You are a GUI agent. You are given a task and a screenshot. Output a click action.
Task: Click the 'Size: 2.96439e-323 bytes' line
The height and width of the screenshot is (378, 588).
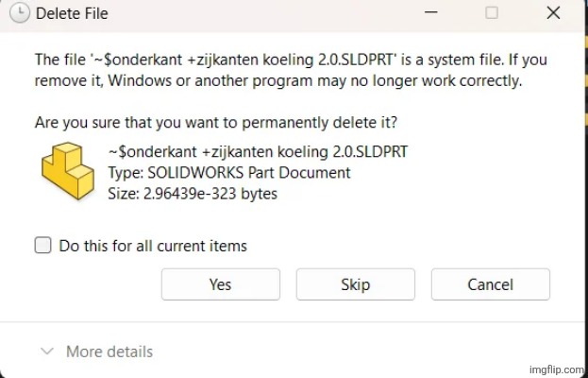tap(193, 194)
